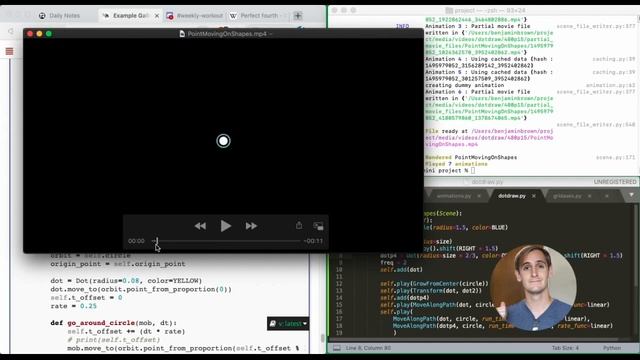Toggle picture-in-picture in video player
The height and width of the screenshot is (360, 640).
318,226
